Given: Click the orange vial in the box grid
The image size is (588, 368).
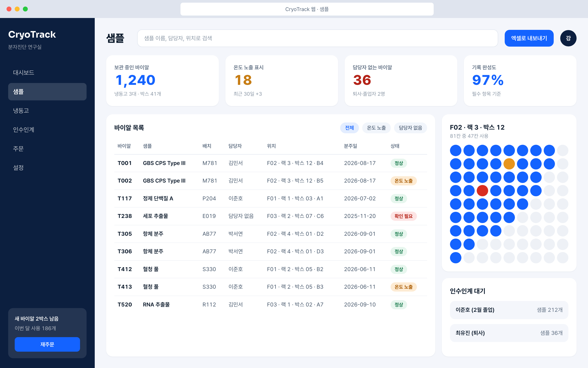Looking at the screenshot, I should point(509,164).
